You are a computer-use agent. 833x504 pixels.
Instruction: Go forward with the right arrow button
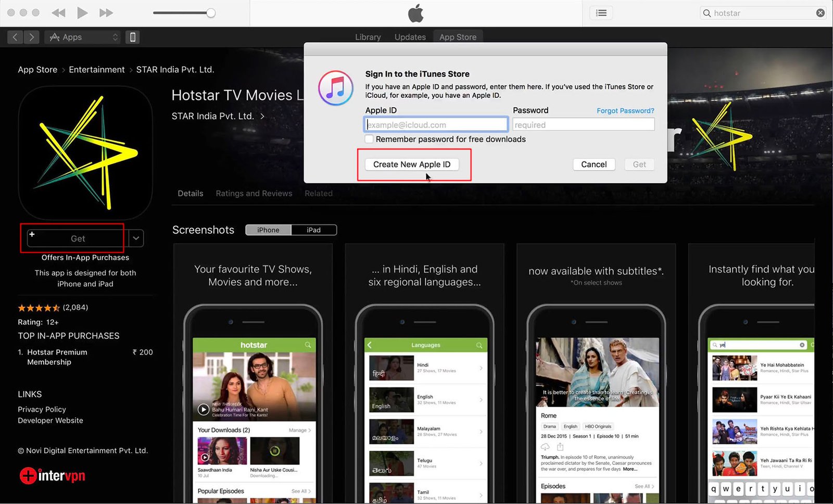[x=32, y=37]
